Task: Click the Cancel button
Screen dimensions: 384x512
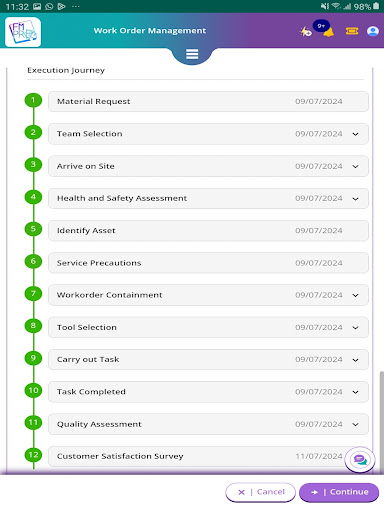Action: (260, 492)
